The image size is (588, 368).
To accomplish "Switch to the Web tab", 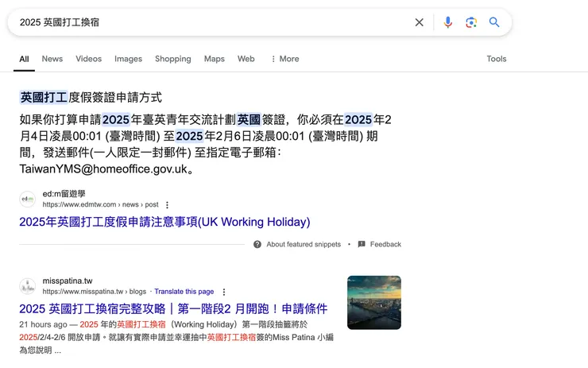I will pos(246,59).
